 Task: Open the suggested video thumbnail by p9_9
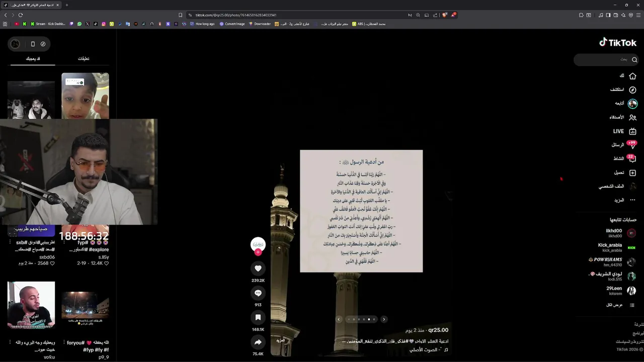click(x=85, y=306)
